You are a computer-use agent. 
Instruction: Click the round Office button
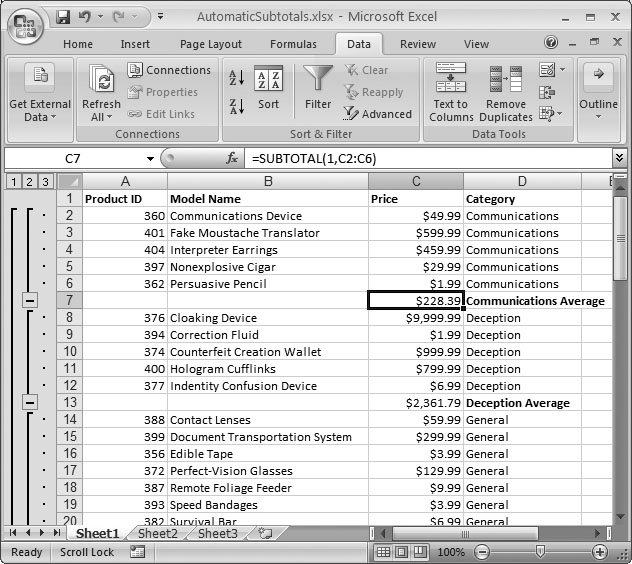click(x=25, y=25)
